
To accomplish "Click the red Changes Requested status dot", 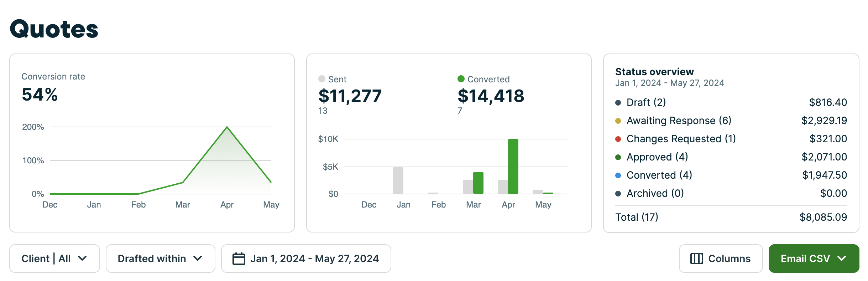I will pyautogui.click(x=618, y=139).
